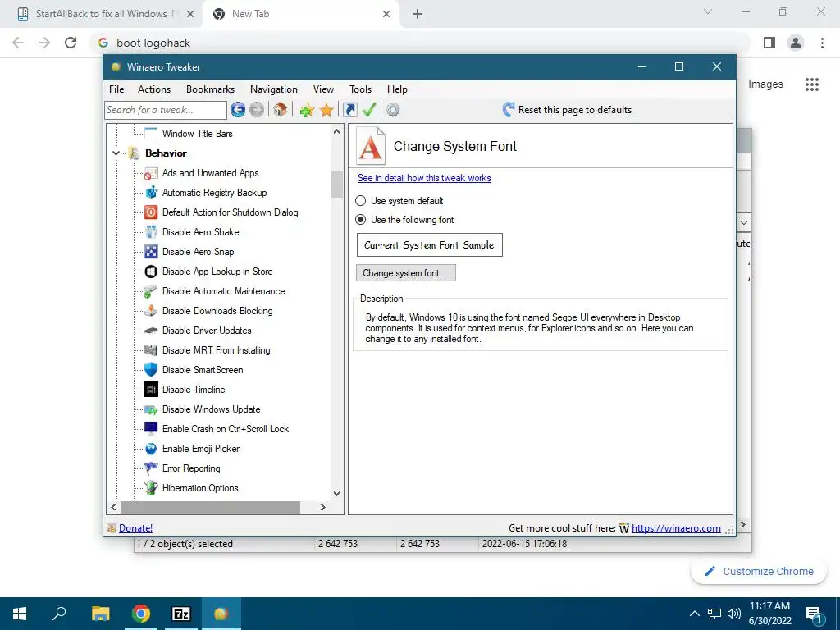Image resolution: width=840 pixels, height=630 pixels.
Task: Click tree scrollbar down arrow
Action: click(336, 493)
